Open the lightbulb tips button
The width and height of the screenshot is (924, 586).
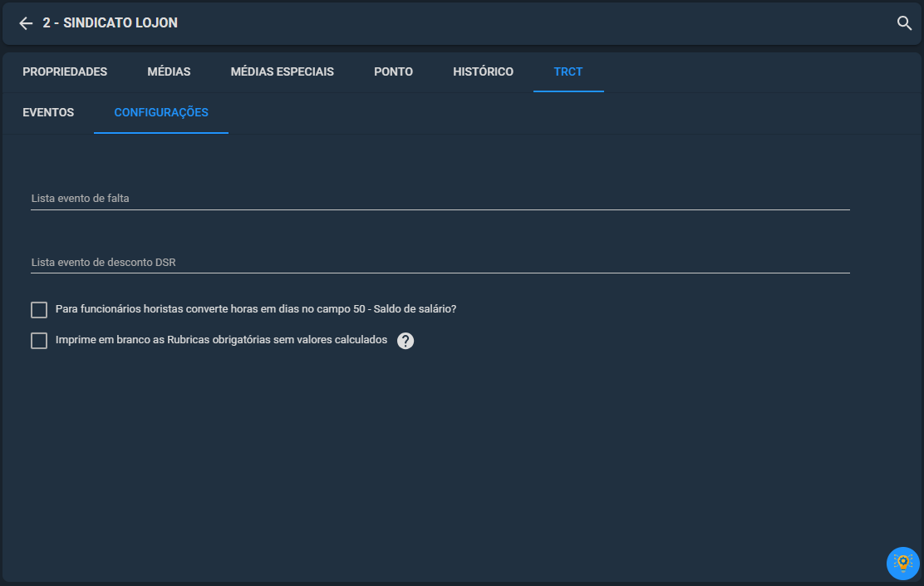pos(902,563)
